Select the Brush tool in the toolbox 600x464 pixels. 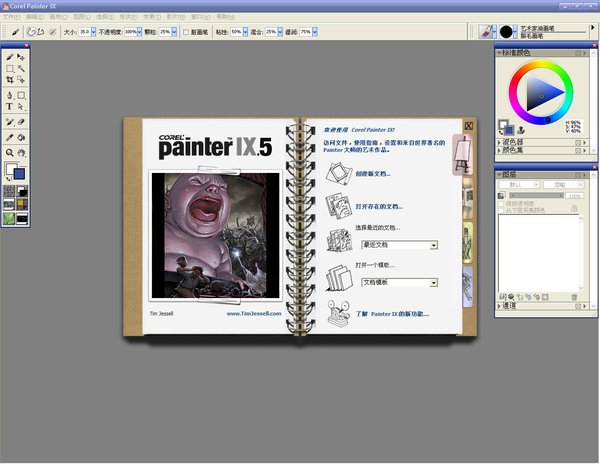(x=10, y=57)
